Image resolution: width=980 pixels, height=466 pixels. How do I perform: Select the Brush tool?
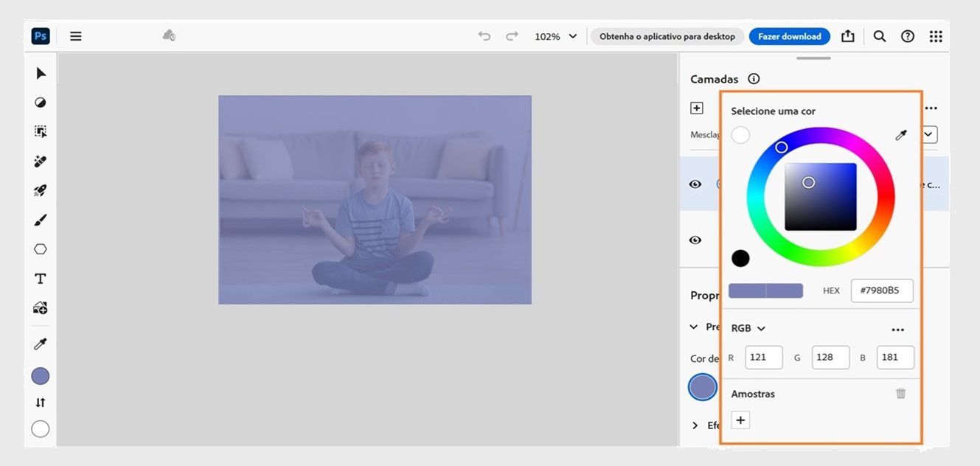[40, 219]
